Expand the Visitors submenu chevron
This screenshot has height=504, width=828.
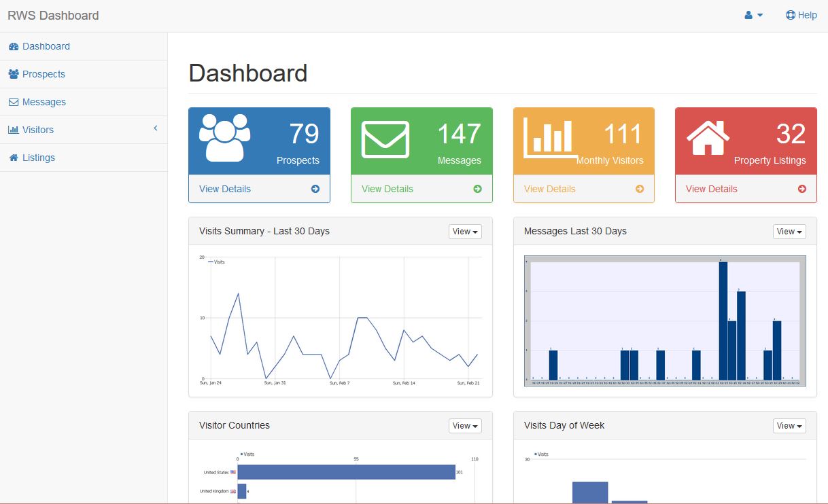click(x=155, y=128)
